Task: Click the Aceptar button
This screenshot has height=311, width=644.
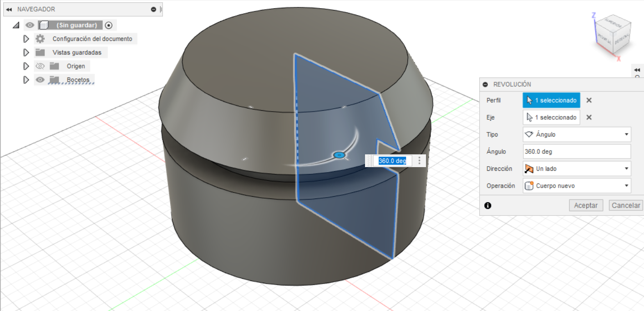Action: (586, 205)
